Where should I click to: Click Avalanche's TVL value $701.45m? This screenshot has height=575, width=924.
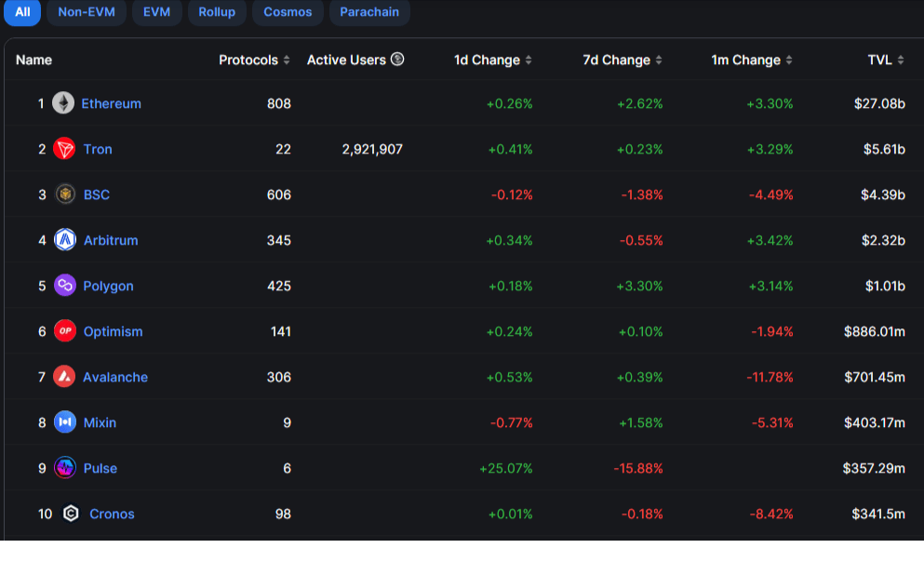(x=875, y=377)
